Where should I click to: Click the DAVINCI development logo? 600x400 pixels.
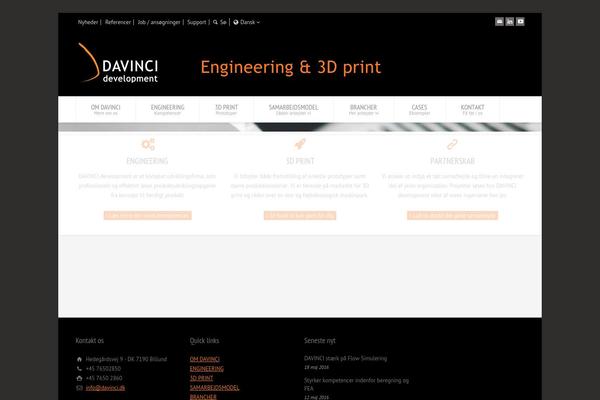pos(118,63)
